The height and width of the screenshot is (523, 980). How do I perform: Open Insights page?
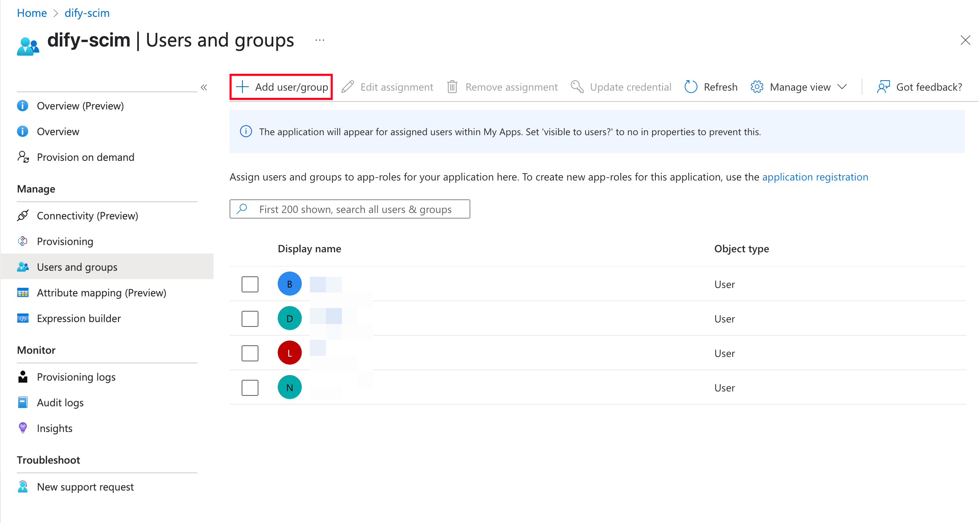(55, 428)
